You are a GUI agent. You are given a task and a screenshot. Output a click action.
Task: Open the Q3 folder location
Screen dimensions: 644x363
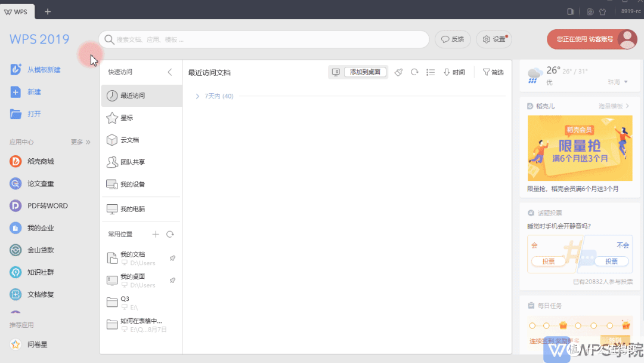click(141, 303)
